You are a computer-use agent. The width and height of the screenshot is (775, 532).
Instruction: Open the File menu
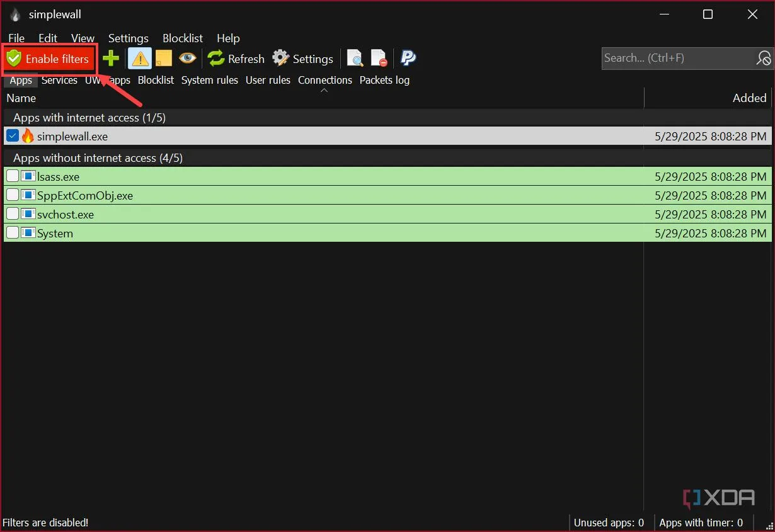tap(16, 38)
